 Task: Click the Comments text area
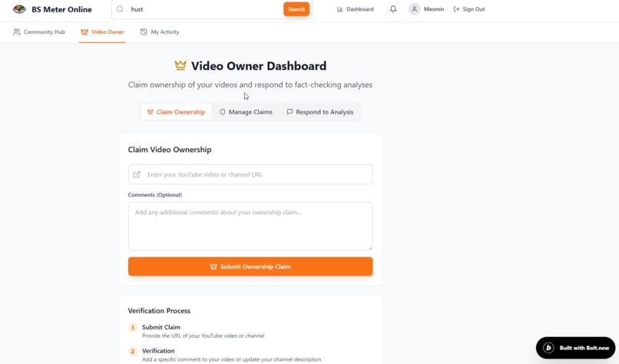coord(250,227)
